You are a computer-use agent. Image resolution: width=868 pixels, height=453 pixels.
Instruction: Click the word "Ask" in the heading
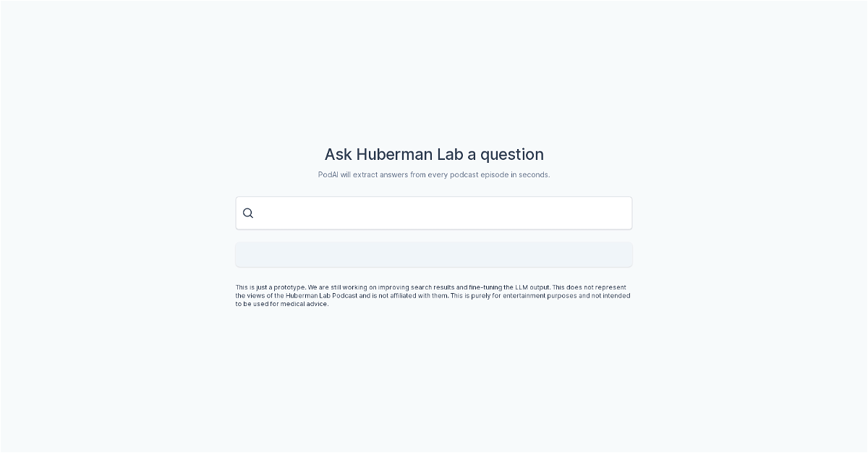[338, 154]
